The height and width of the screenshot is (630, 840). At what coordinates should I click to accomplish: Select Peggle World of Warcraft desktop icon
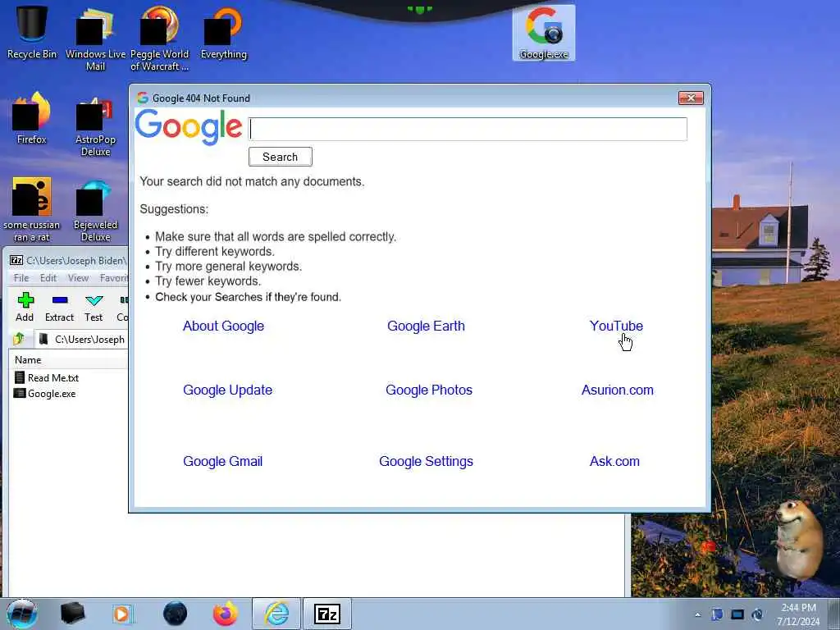pos(159,38)
